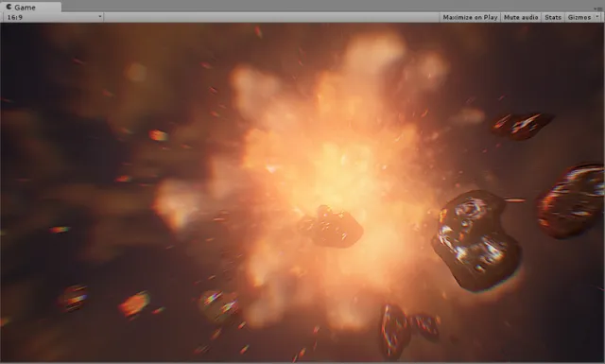605x364 pixels.
Task: Open the Game panel options menu
Action: click(x=598, y=9)
